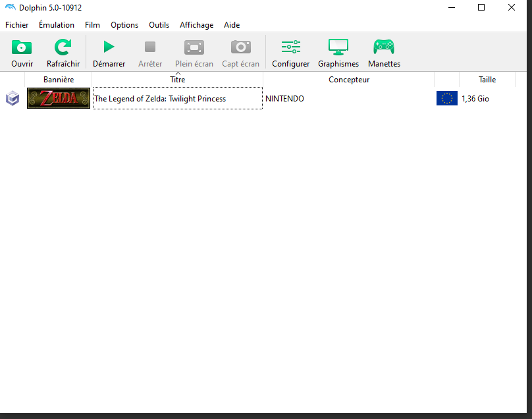Open the Outils menu
The width and height of the screenshot is (532, 419).
(x=159, y=25)
